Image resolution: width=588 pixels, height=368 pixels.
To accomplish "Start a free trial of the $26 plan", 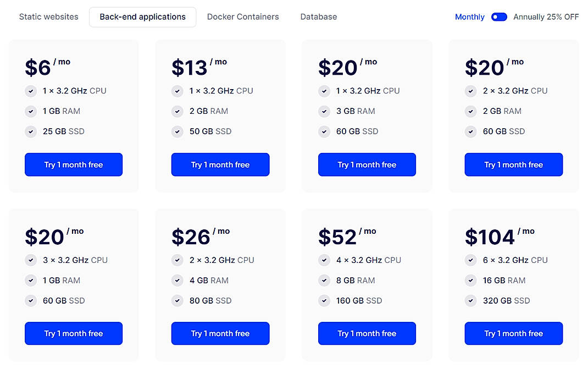I will (220, 333).
